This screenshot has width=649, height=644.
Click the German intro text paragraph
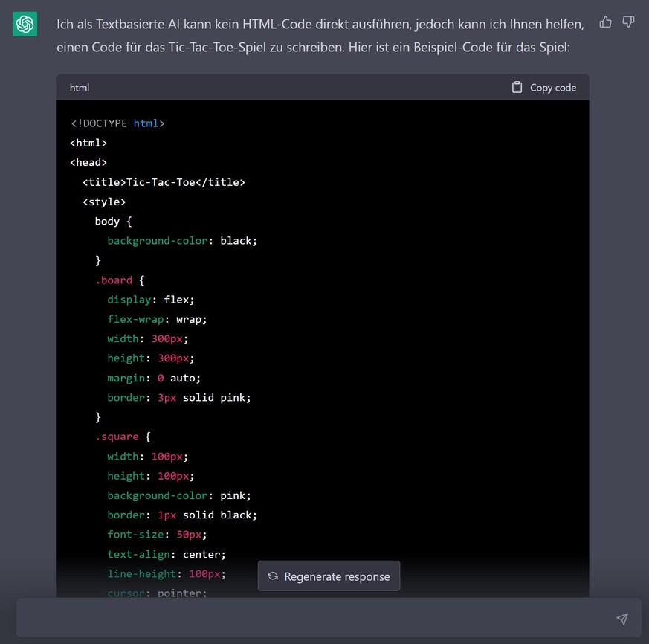(x=320, y=36)
